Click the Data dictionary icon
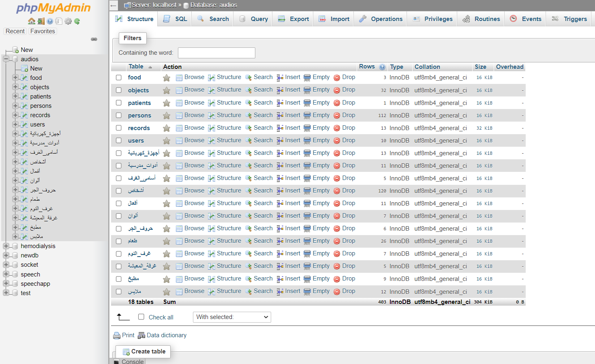The height and width of the screenshot is (364, 595). [x=141, y=336]
